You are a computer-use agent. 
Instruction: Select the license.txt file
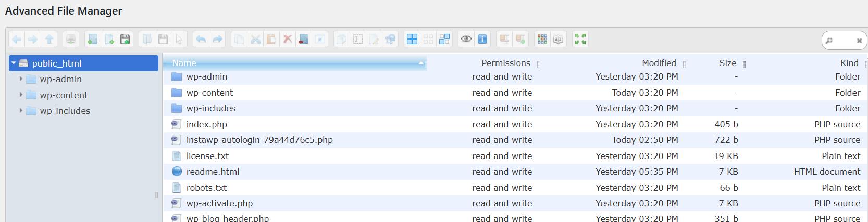click(515, 156)
